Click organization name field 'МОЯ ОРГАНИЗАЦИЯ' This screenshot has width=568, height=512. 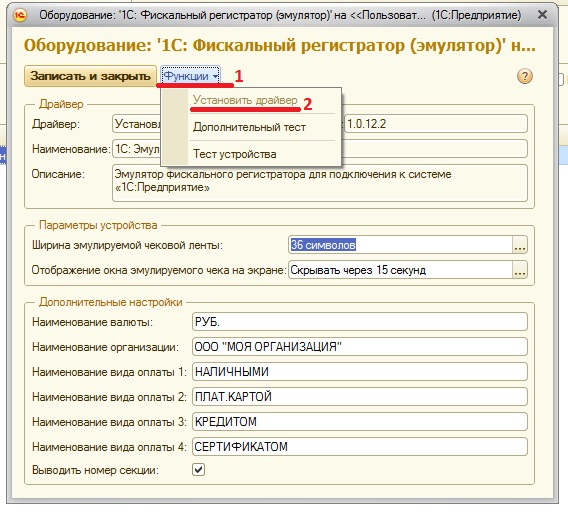360,347
